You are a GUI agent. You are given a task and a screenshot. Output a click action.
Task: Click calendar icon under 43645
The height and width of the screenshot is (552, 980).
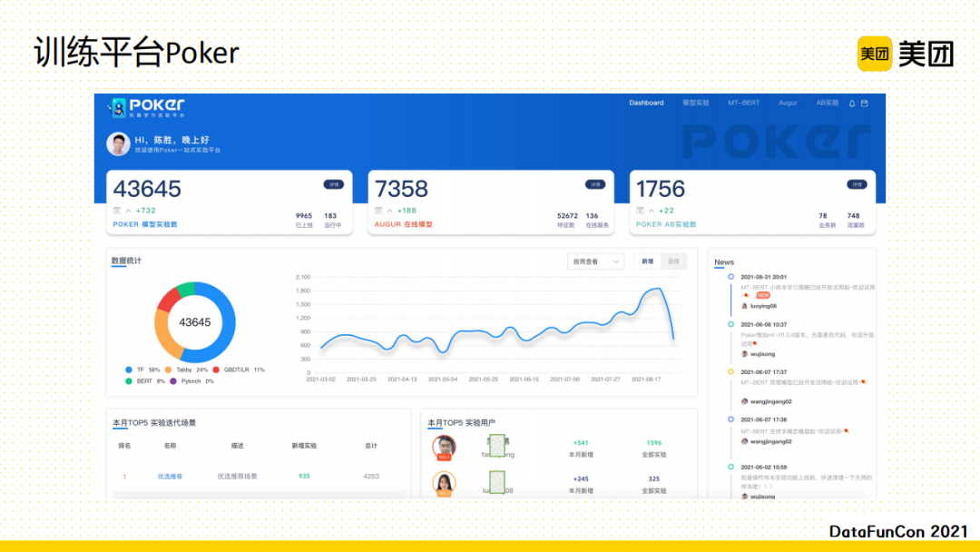pos(117,211)
